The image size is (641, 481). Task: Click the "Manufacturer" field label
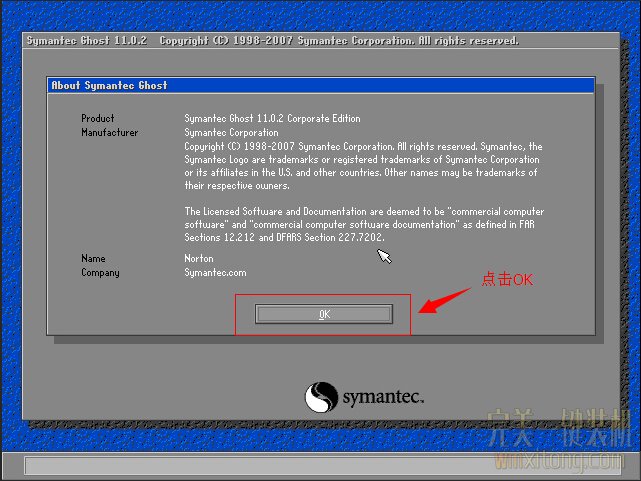tap(110, 133)
